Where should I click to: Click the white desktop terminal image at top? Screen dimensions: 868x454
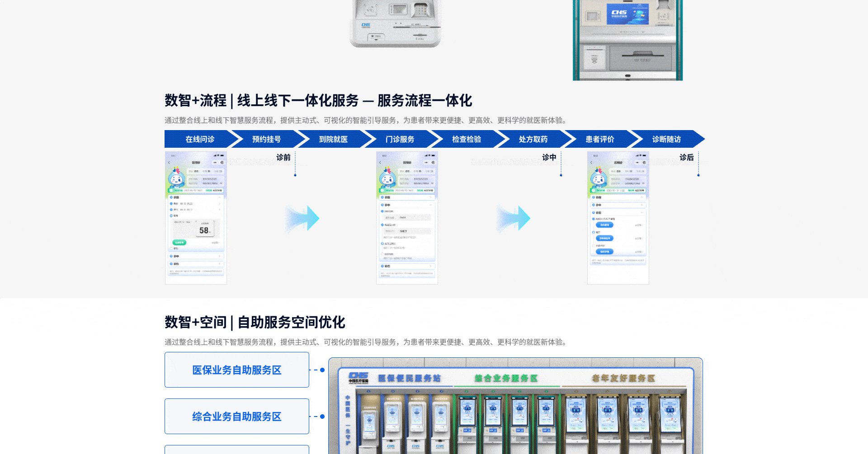point(395,23)
